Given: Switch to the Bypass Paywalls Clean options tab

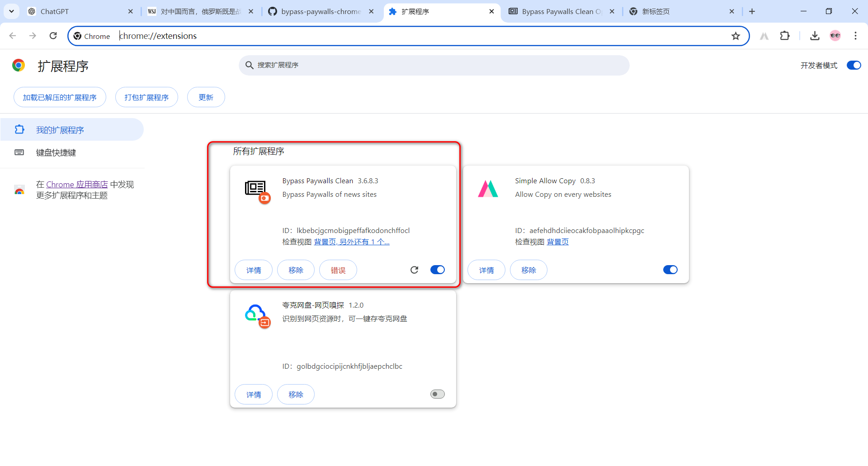Looking at the screenshot, I should pos(561,11).
